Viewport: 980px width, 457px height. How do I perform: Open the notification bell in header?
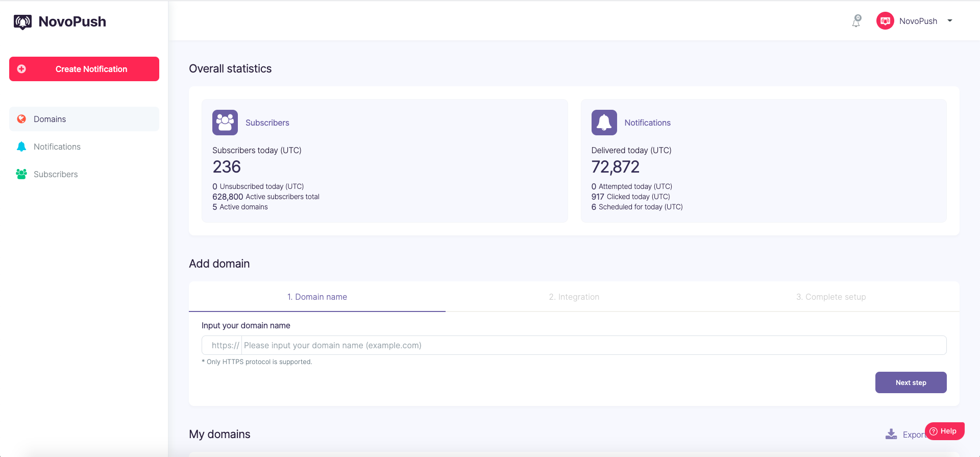pyautogui.click(x=856, y=21)
